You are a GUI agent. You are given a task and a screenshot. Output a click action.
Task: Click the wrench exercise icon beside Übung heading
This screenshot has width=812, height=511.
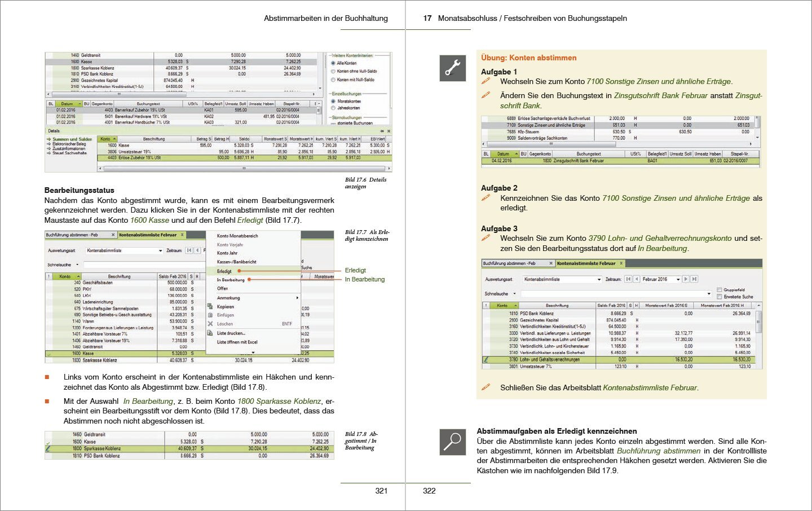452,68
